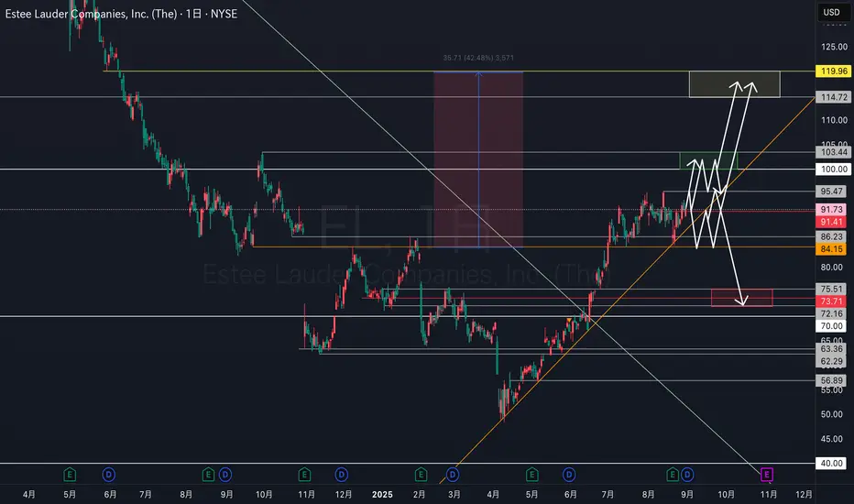Image resolution: width=854 pixels, height=504 pixels.
Task: Click the 95.47 price label
Action: coord(831,192)
